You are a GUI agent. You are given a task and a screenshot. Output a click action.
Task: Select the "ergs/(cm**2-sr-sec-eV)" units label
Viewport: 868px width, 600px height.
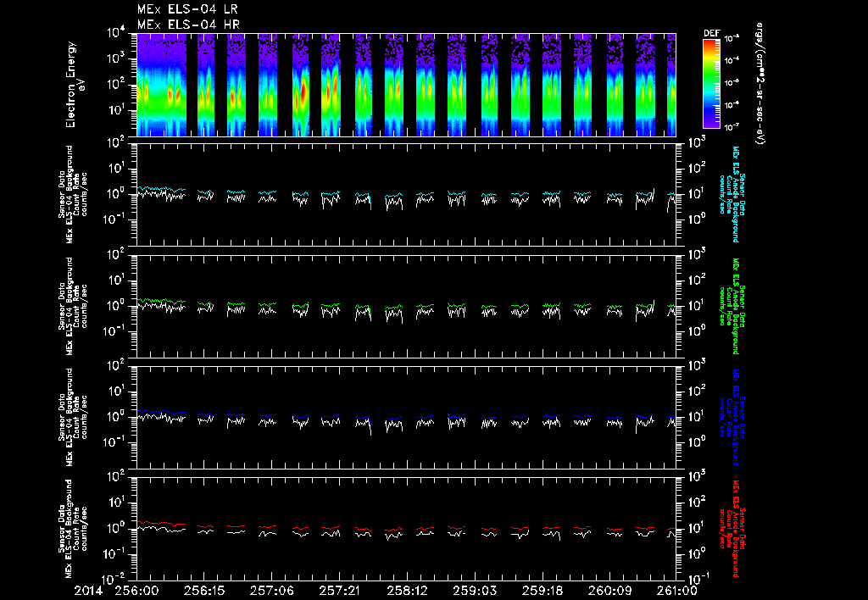[759, 84]
